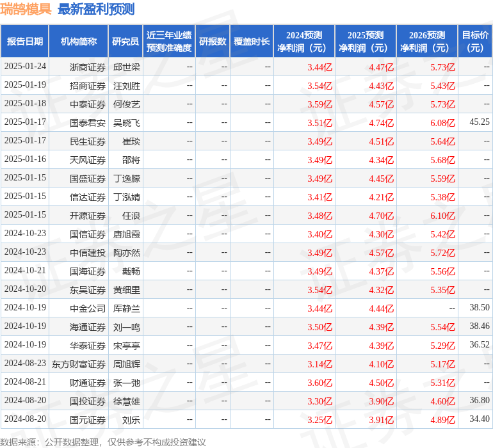Click the 最新盈利预测 title text
The image size is (493, 448).
96,9
